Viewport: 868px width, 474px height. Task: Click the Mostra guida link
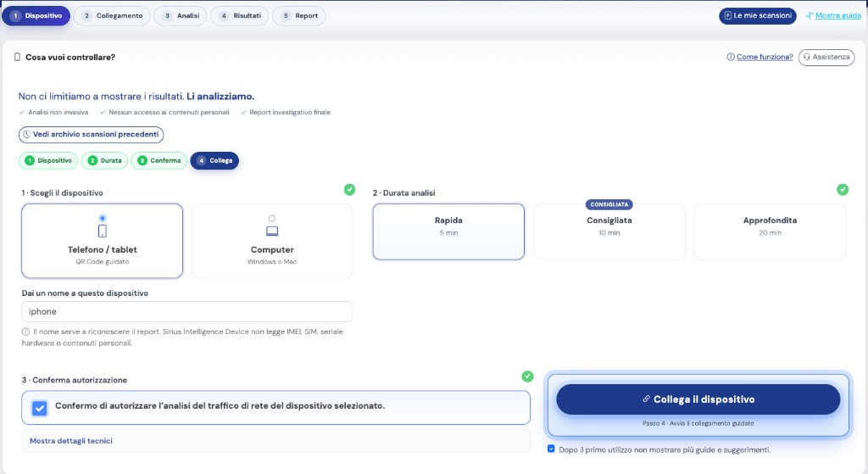837,15
